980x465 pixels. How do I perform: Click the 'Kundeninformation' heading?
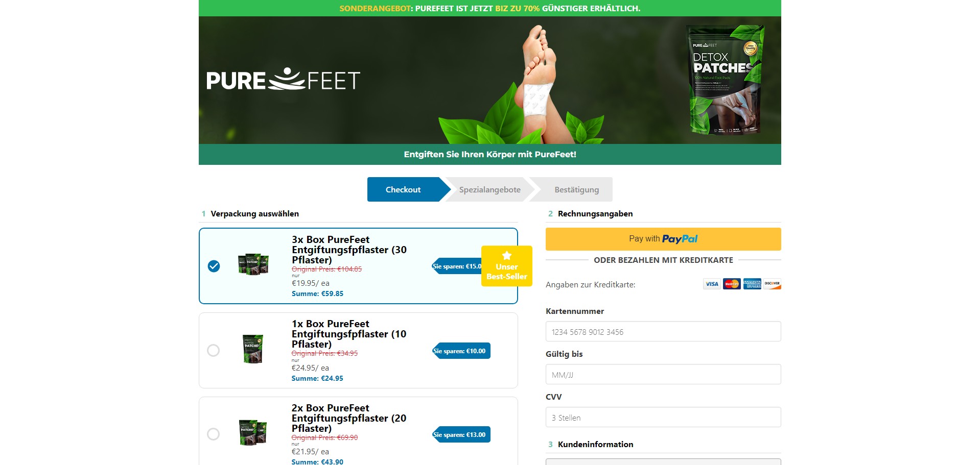coord(595,444)
